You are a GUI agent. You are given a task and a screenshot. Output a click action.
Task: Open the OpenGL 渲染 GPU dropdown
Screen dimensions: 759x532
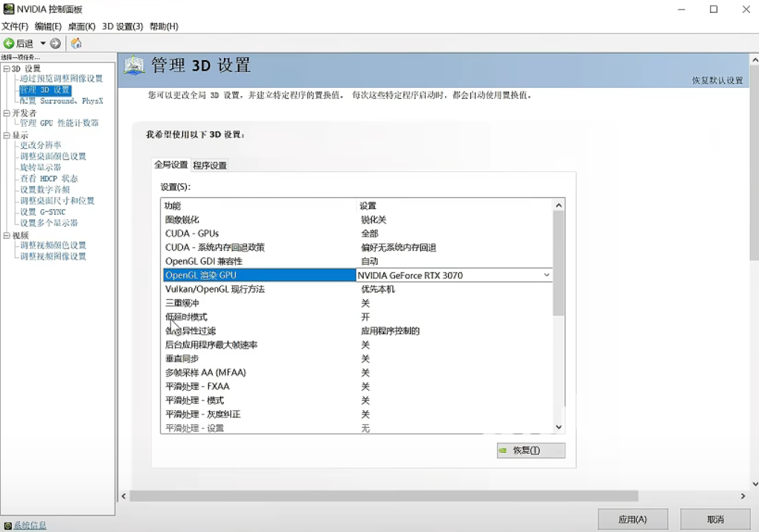[x=546, y=275]
